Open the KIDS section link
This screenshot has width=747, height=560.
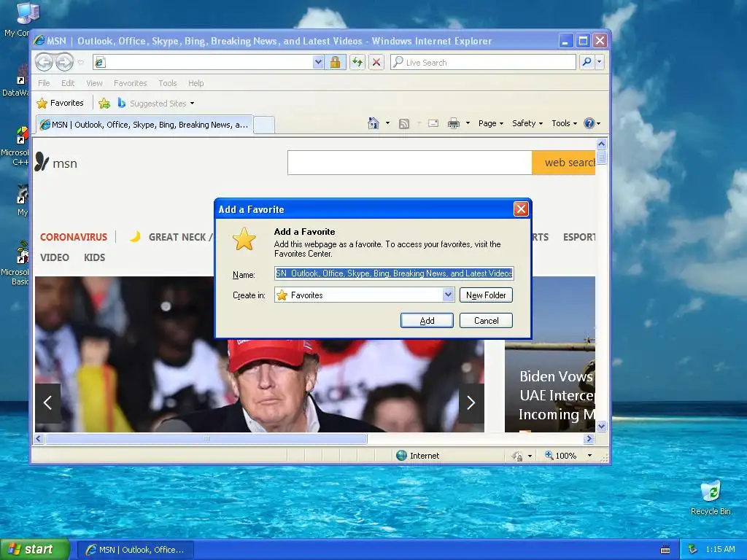(94, 257)
